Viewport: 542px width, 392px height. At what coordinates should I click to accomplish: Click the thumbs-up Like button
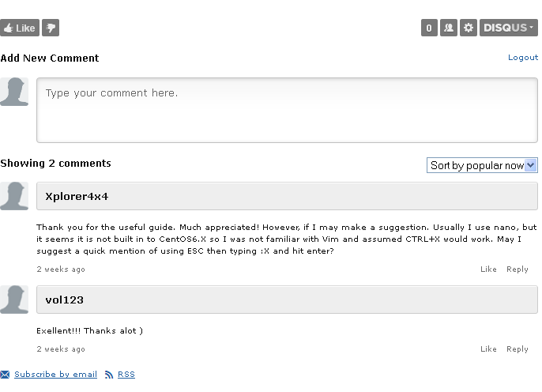pyautogui.click(x=19, y=28)
